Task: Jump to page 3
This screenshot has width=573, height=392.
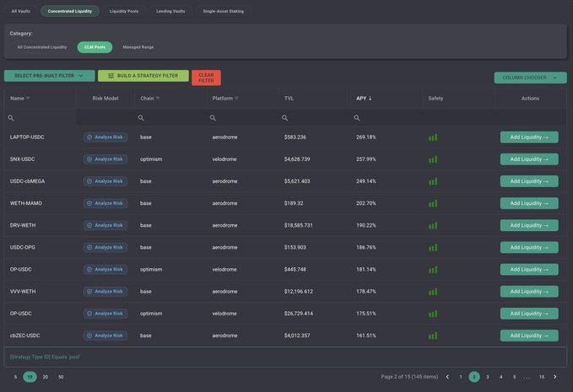Action: pyautogui.click(x=488, y=377)
